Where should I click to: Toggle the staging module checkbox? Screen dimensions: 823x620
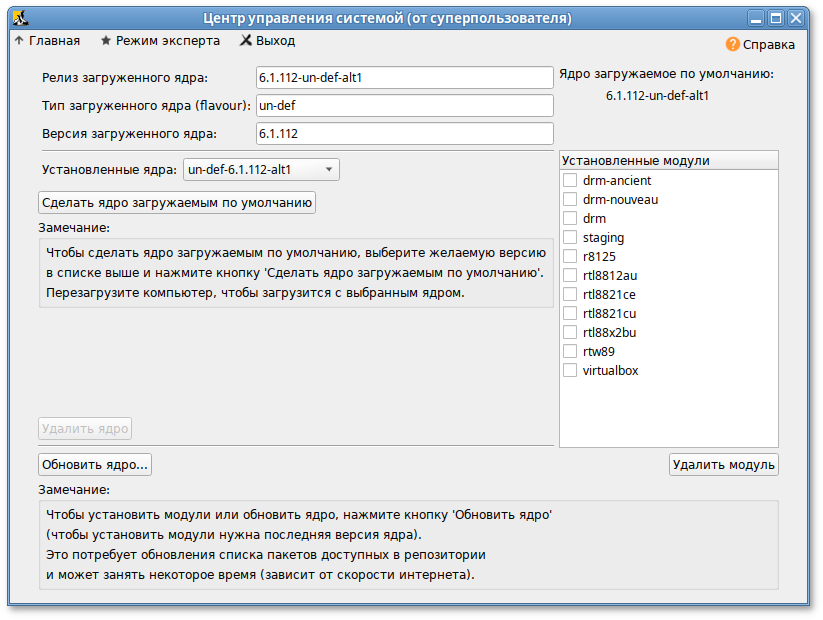point(570,238)
